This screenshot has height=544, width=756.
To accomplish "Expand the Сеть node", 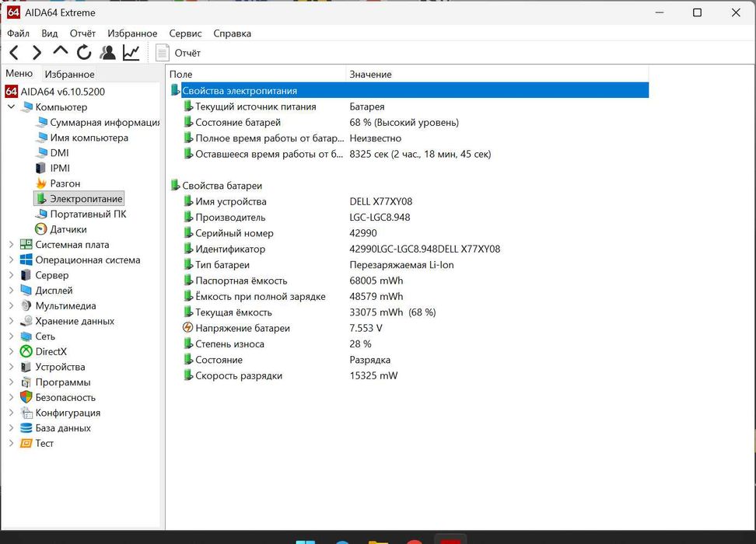I will pos(11,337).
